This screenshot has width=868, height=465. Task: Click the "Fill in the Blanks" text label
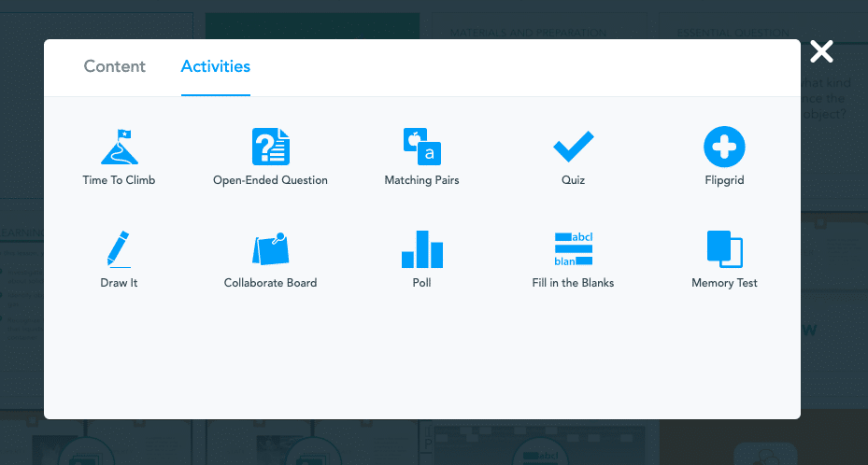pos(573,283)
